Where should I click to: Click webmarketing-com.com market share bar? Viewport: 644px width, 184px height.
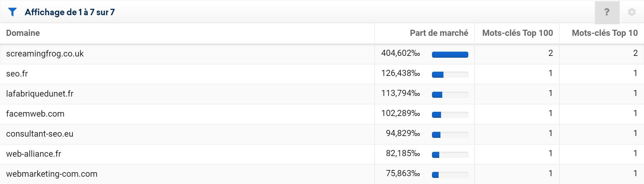pos(450,175)
